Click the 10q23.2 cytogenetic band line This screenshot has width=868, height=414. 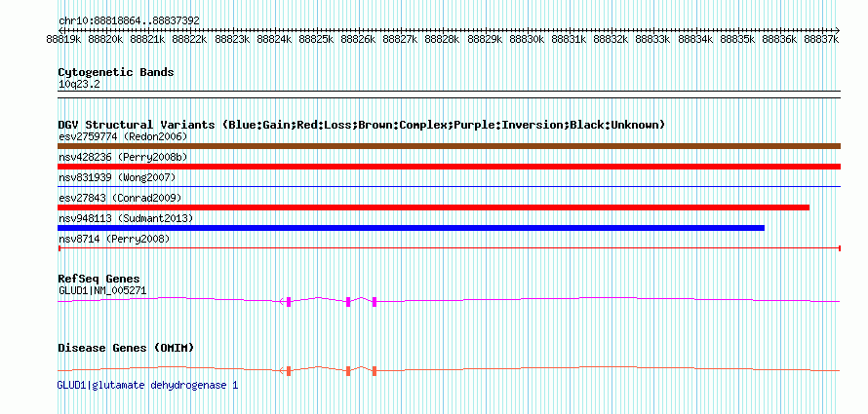tap(449, 94)
